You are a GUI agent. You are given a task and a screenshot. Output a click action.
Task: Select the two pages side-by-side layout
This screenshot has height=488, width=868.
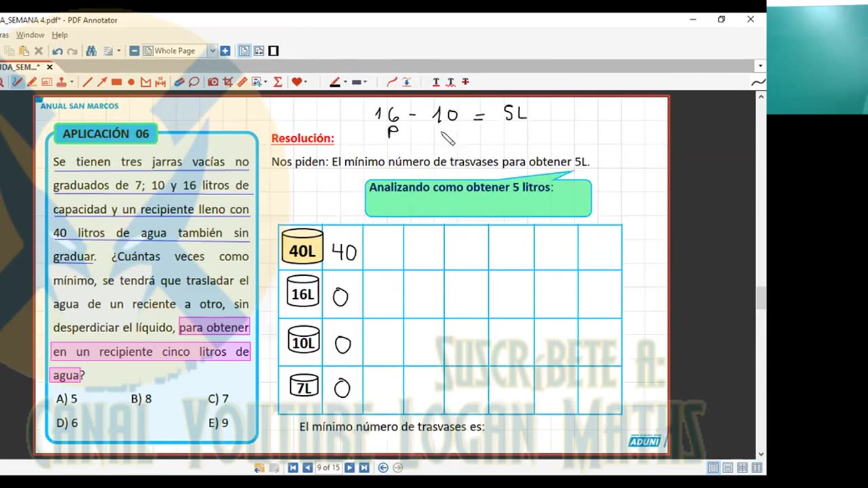pyautogui.click(x=757, y=468)
